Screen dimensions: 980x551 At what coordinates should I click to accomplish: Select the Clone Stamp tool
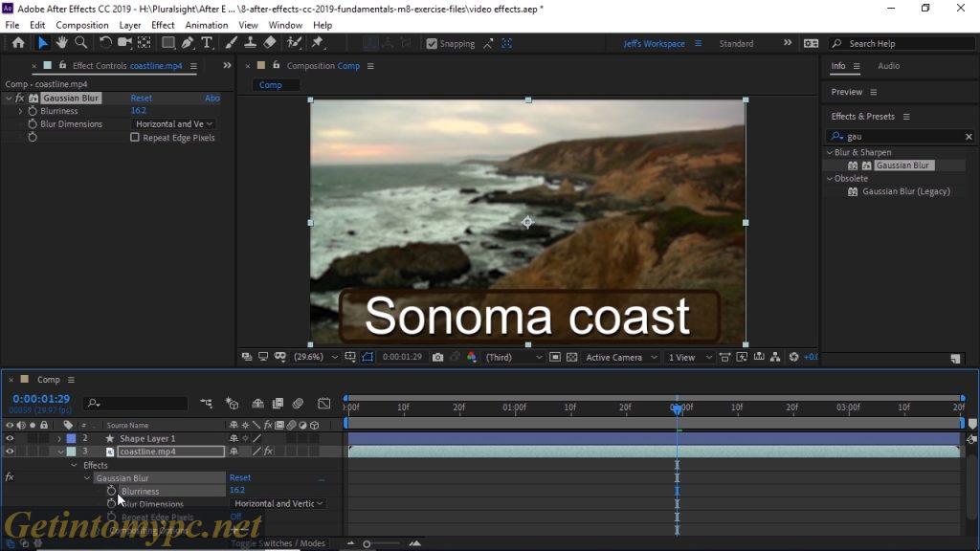click(x=250, y=42)
